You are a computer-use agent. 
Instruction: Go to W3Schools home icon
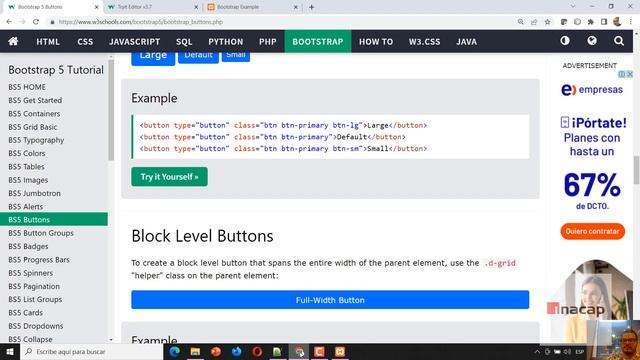tap(13, 41)
